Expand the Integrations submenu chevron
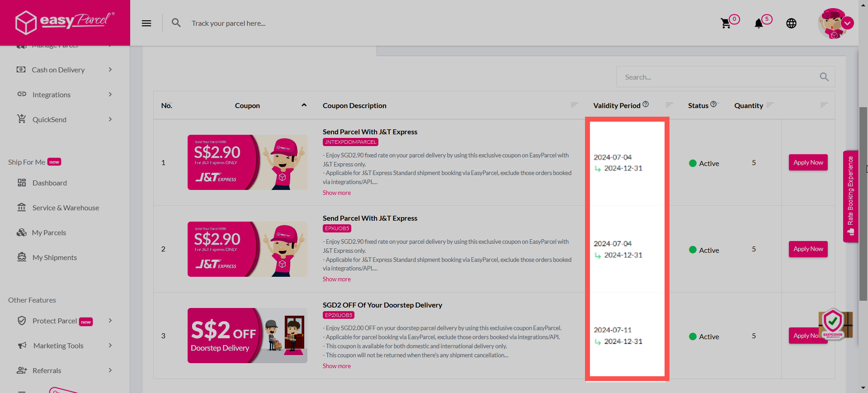Viewport: 868px width, 393px height. coord(110,95)
